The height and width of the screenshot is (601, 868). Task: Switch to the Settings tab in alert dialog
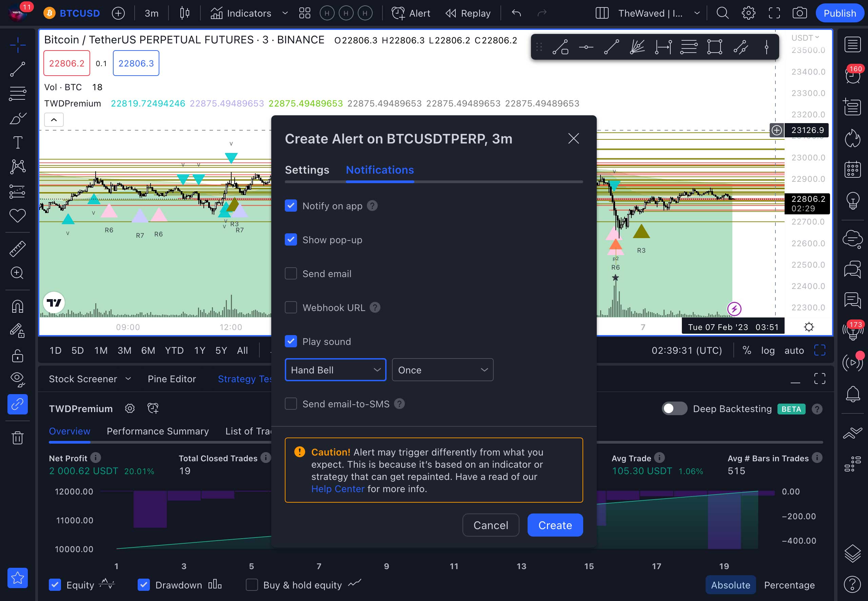[307, 170]
